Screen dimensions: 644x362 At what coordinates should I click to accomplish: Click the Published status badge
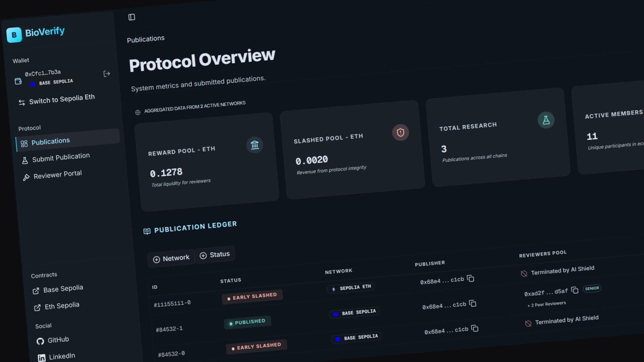248,322
